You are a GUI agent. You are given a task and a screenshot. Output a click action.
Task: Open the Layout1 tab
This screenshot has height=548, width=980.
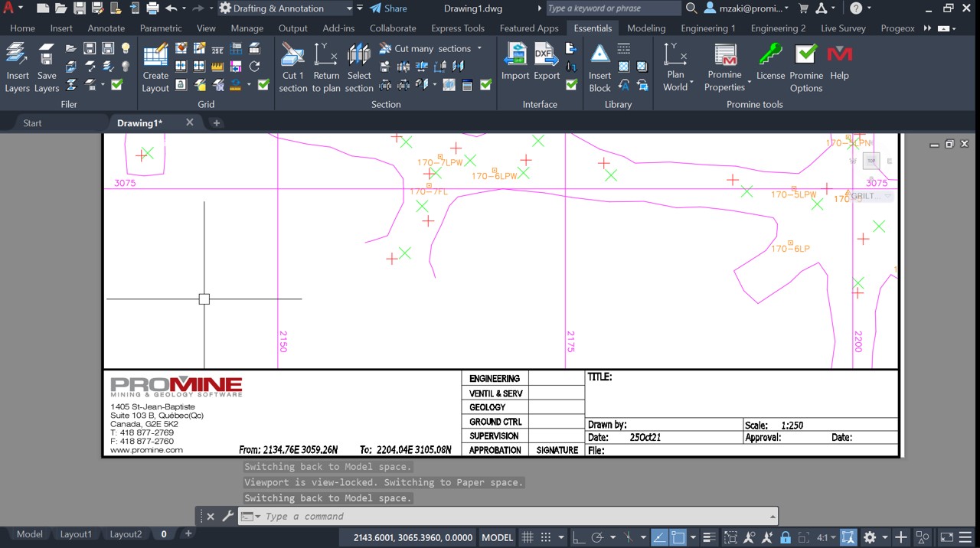click(x=76, y=534)
